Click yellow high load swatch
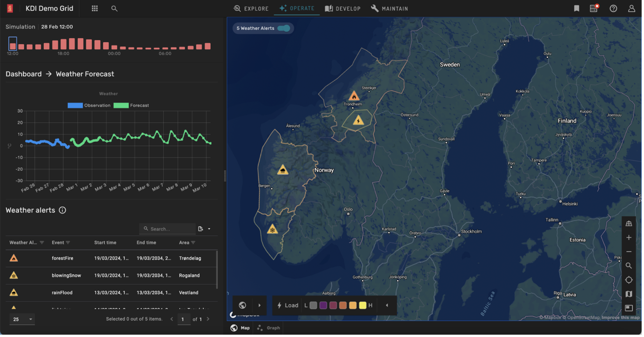The width and height of the screenshot is (644, 337). pos(363,306)
